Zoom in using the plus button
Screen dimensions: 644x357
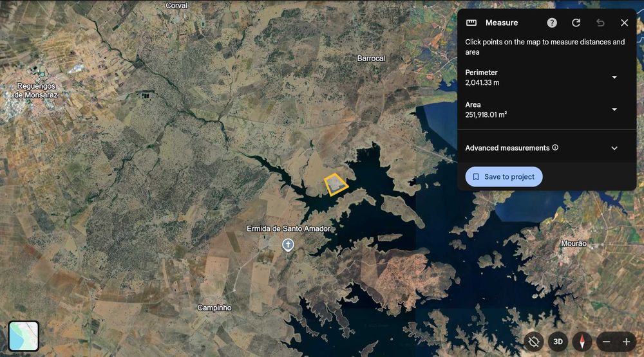tap(626, 342)
